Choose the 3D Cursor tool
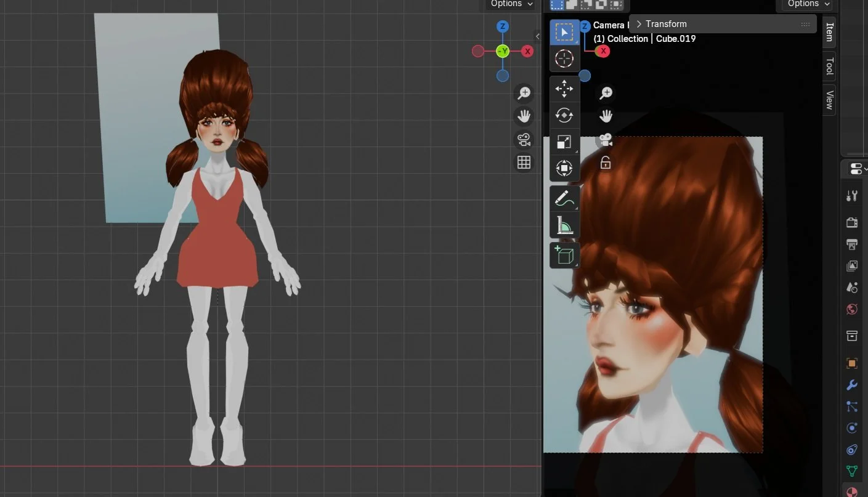The image size is (868, 497). 564,59
